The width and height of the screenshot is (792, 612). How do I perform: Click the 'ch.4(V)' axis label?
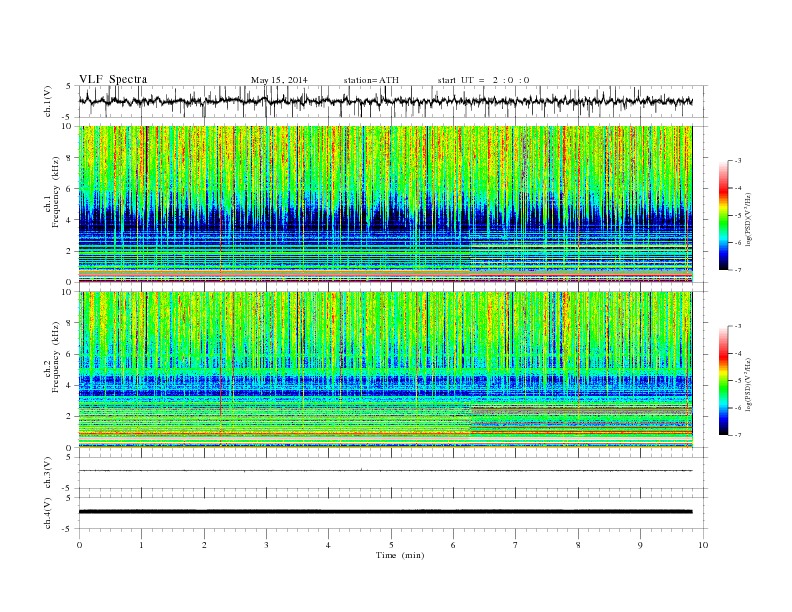tap(48, 513)
